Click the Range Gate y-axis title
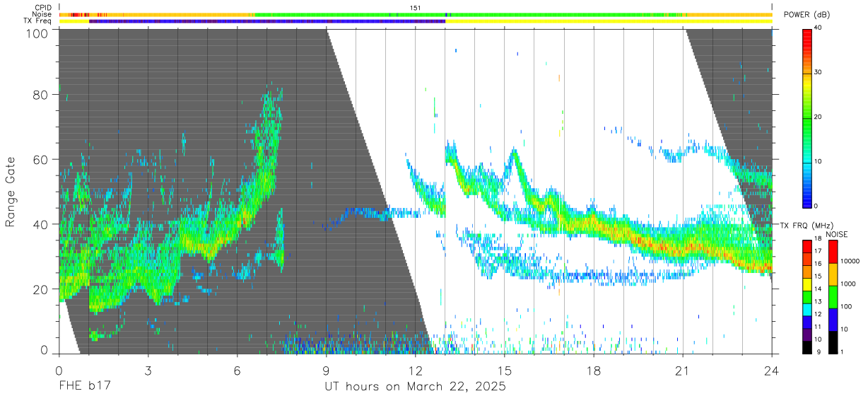This screenshot has width=868, height=401. coord(11,192)
